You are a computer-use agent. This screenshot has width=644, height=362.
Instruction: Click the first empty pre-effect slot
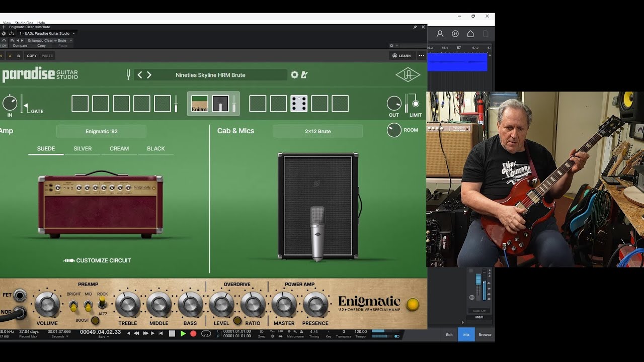80,104
